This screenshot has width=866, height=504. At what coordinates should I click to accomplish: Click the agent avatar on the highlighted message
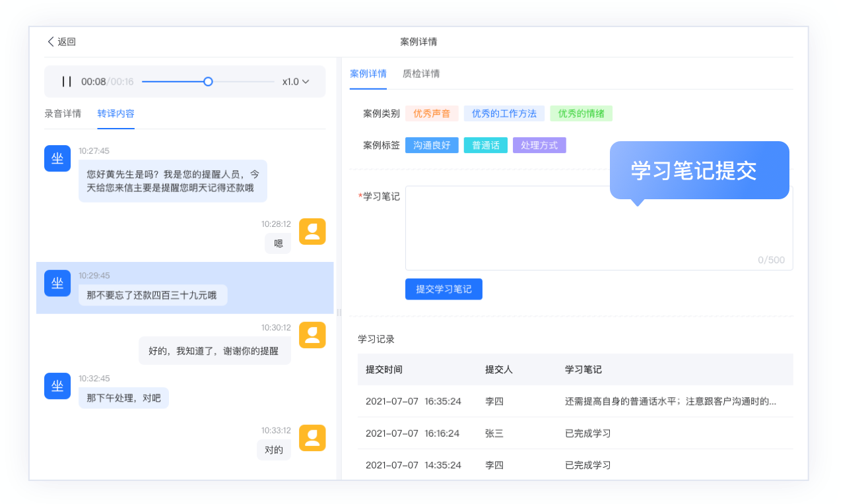[57, 282]
